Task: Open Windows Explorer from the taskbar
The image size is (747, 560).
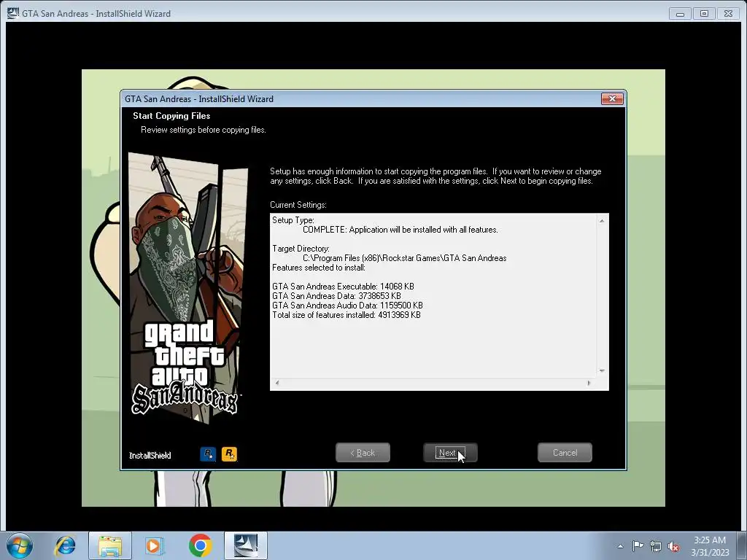Action: pos(110,545)
